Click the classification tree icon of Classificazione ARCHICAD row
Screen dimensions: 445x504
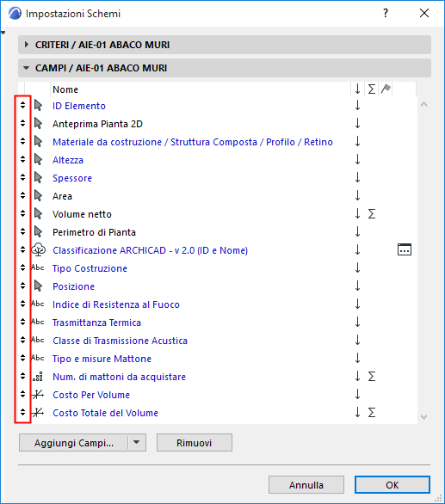tap(38, 249)
